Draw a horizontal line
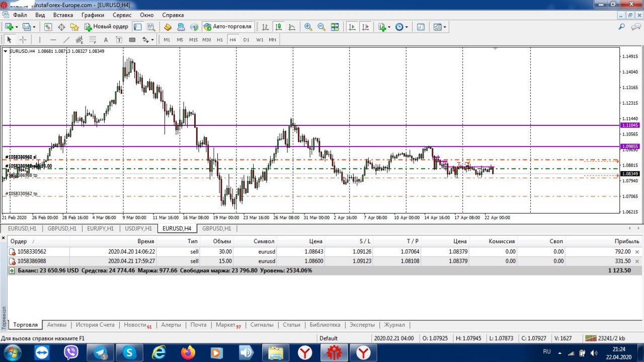This screenshot has height=362, width=644. [x=53, y=40]
